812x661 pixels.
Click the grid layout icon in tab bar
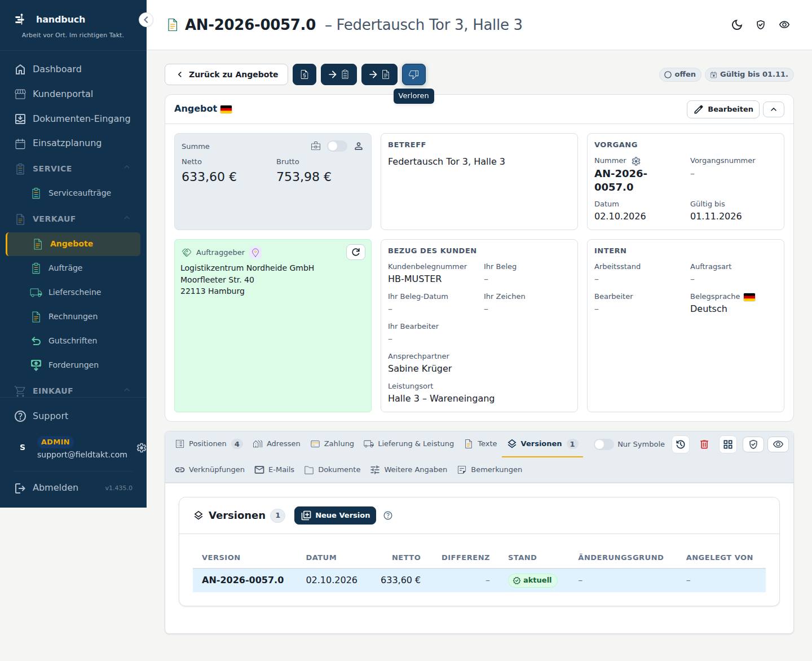728,444
